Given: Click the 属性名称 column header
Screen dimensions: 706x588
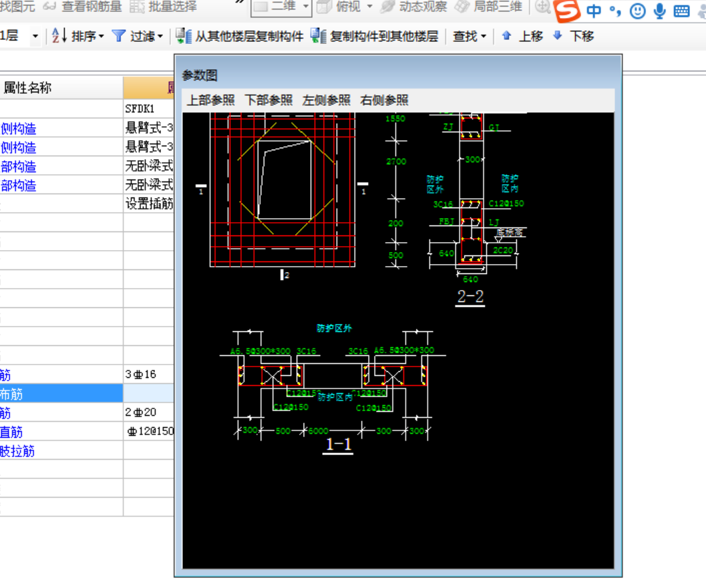Looking at the screenshot, I should pyautogui.click(x=61, y=88).
